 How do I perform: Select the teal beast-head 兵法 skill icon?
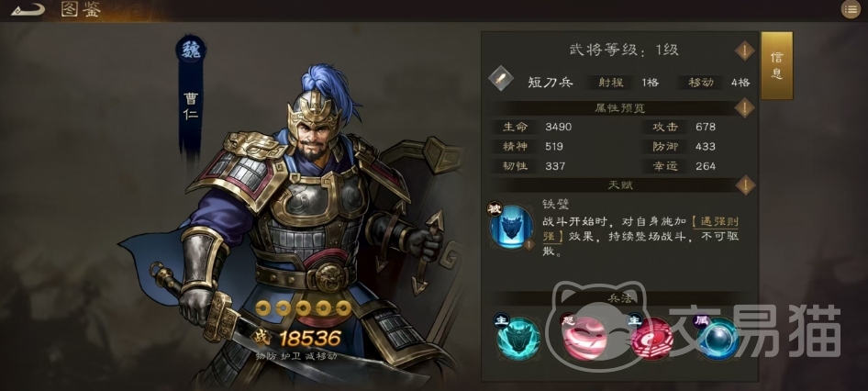point(518,337)
